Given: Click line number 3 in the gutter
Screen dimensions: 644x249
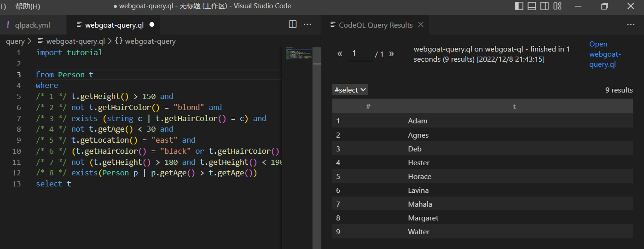Looking at the screenshot, I should click(19, 75).
